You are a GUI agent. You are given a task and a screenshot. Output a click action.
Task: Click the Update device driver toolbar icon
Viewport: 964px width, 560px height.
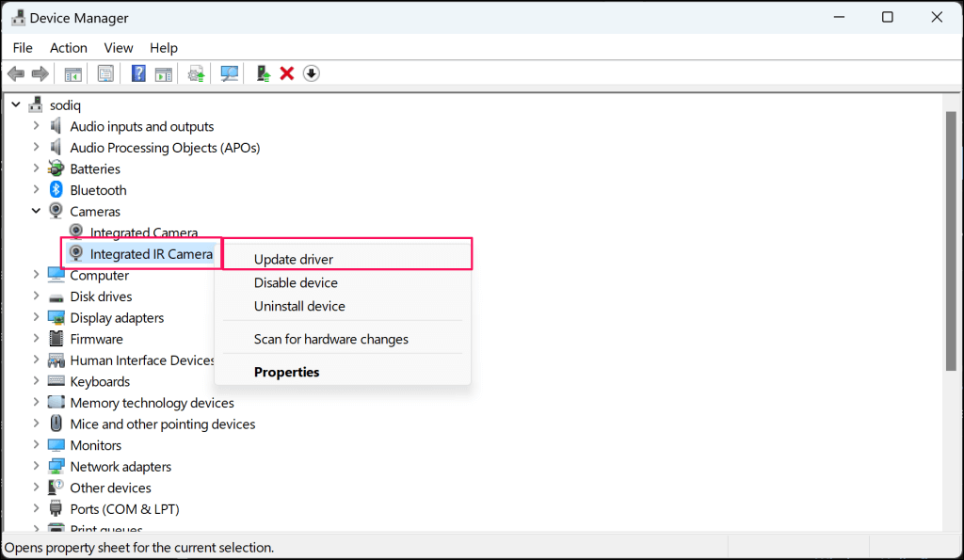pyautogui.click(x=197, y=73)
